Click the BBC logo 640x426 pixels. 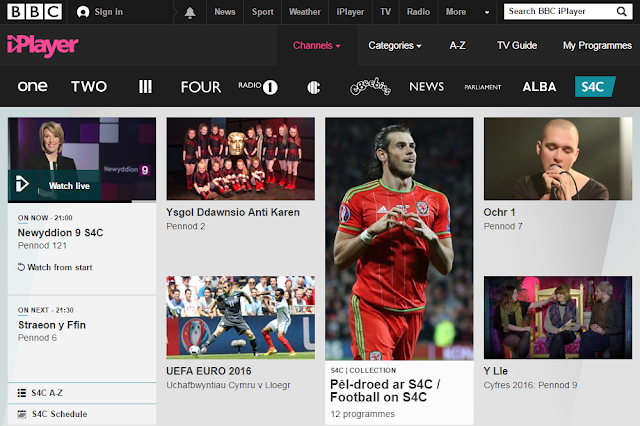point(35,12)
